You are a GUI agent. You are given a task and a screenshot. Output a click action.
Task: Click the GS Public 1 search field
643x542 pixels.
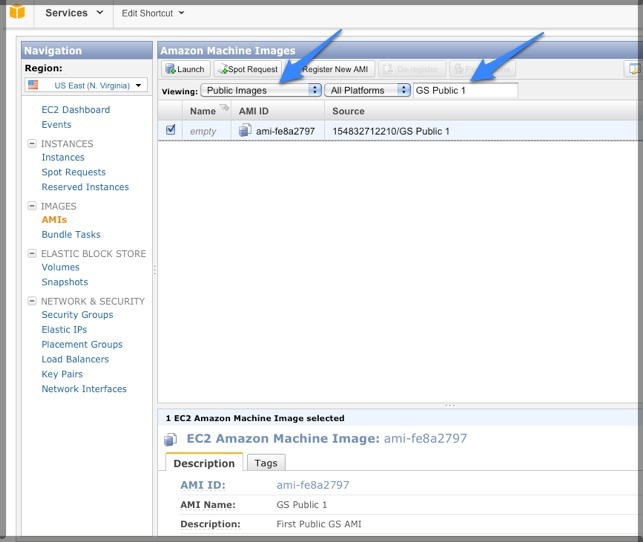(x=465, y=90)
